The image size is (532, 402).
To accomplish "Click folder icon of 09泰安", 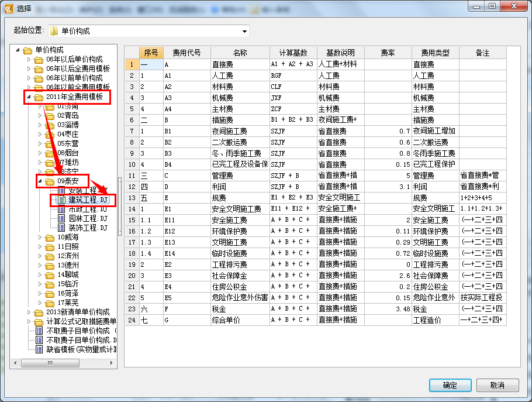I will (x=50, y=181).
